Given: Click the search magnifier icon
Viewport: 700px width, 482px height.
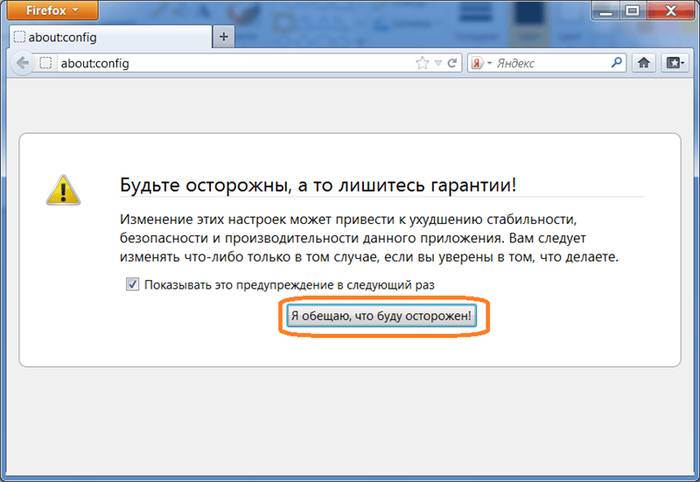Looking at the screenshot, I should [x=617, y=62].
